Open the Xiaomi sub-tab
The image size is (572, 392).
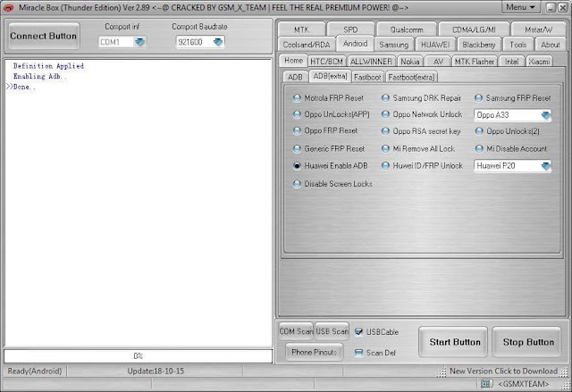pos(539,62)
